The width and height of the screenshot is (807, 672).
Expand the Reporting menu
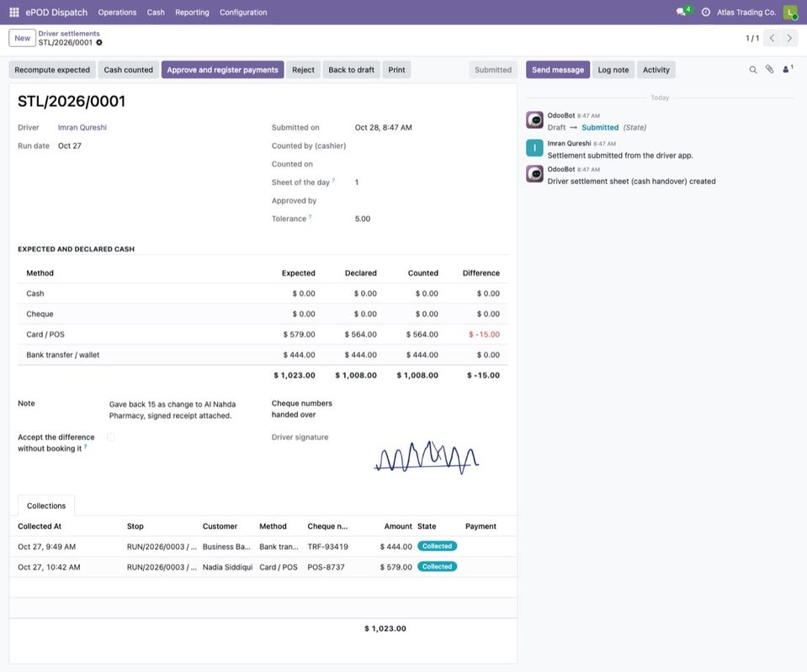pos(192,12)
